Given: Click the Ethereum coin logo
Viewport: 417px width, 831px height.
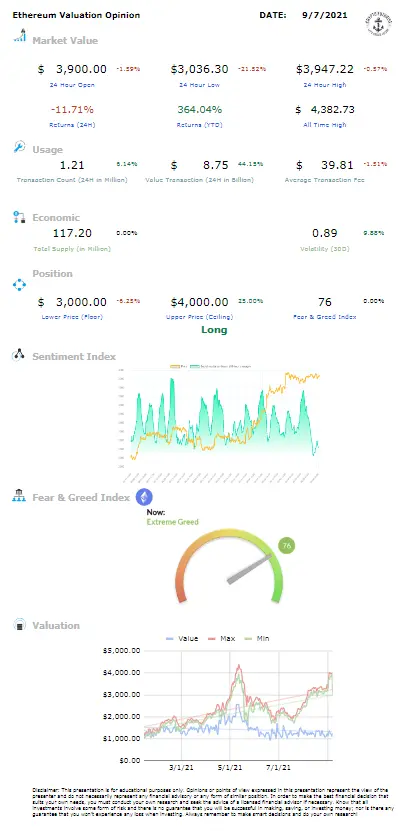Looking at the screenshot, I should click(144, 497).
